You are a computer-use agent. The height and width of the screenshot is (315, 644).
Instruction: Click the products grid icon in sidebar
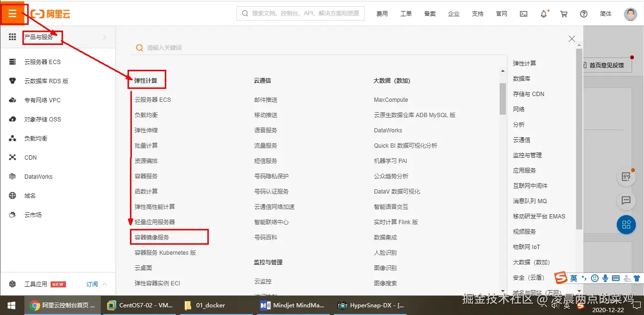click(12, 37)
